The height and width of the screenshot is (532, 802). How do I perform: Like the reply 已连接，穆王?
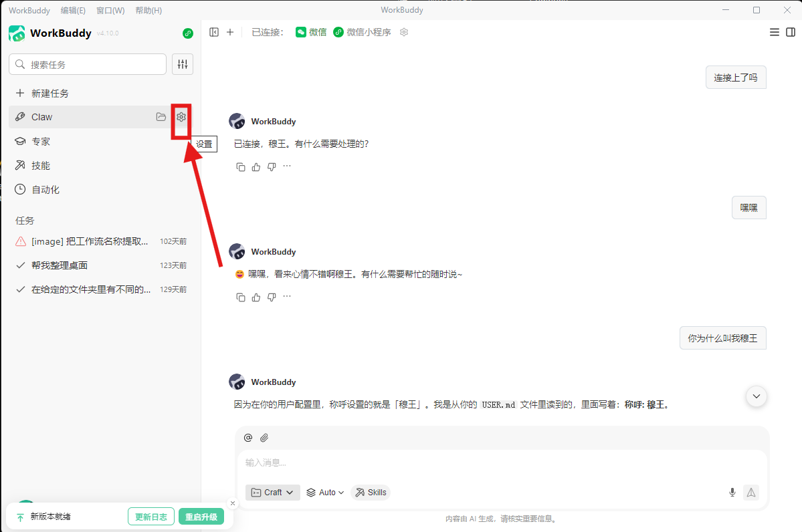coord(256,167)
